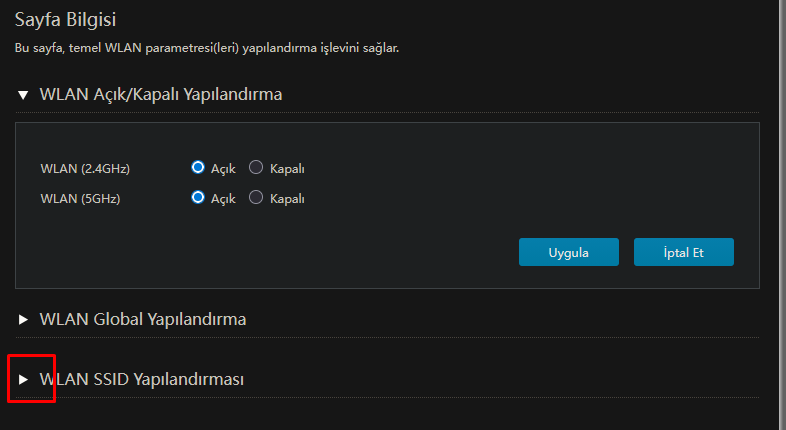
Task: Select Kapalı radio button for WLAN (2.4GHz)
Action: (256, 167)
